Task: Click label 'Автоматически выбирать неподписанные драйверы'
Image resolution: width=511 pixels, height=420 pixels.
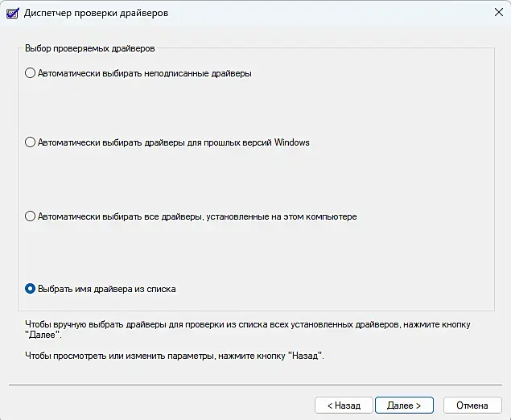Action: click(145, 73)
